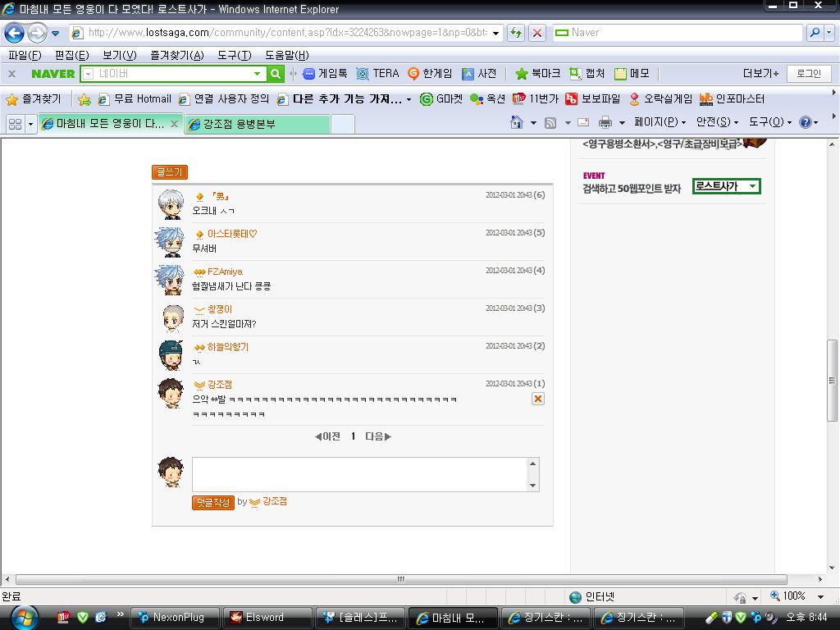Delete comment using orange X icon
This screenshot has height=630, width=840.
coord(538,399)
